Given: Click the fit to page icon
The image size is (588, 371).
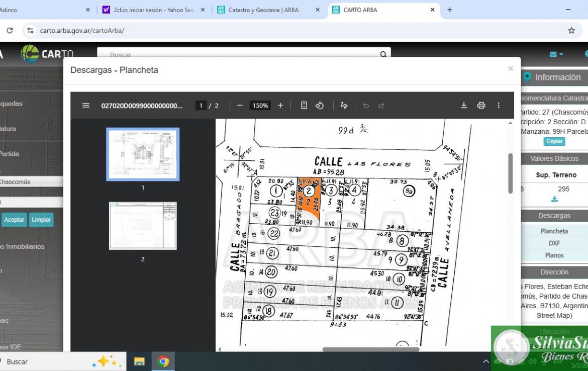Looking at the screenshot, I should click(304, 106).
